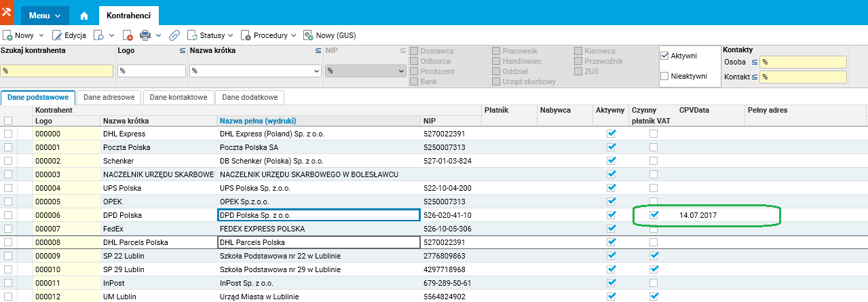This screenshot has width=868, height=302.
Task: Toggle VAT payer checkbox in DPD Polska row
Action: pos(654,215)
